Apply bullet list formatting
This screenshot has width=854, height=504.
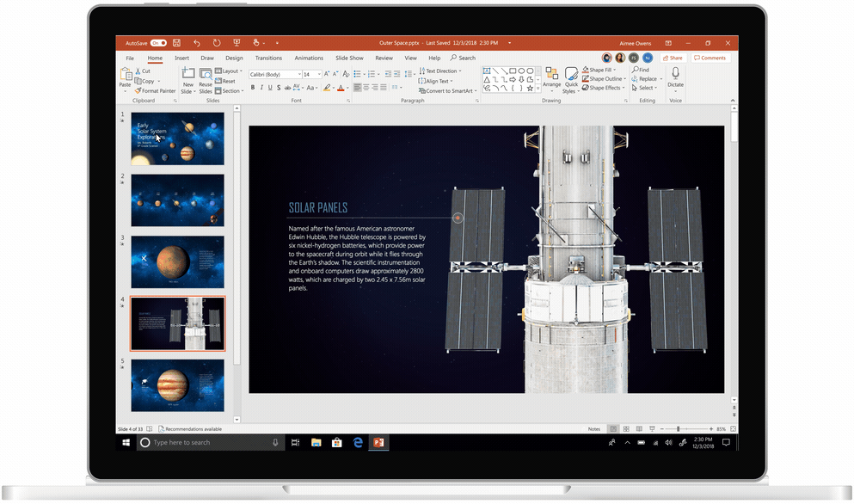point(358,73)
